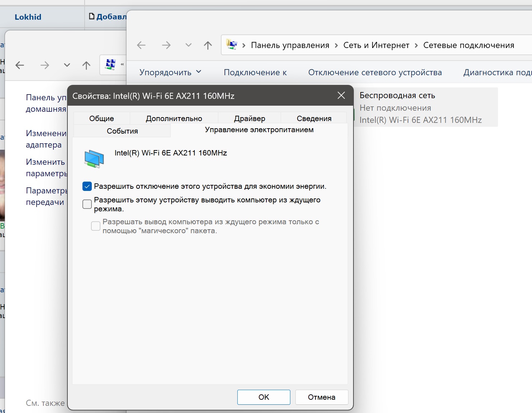Open the Lokhid link in the browser

[x=28, y=17]
